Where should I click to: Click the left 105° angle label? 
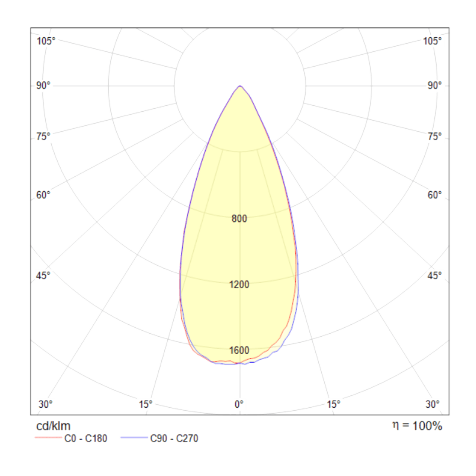coord(46,41)
